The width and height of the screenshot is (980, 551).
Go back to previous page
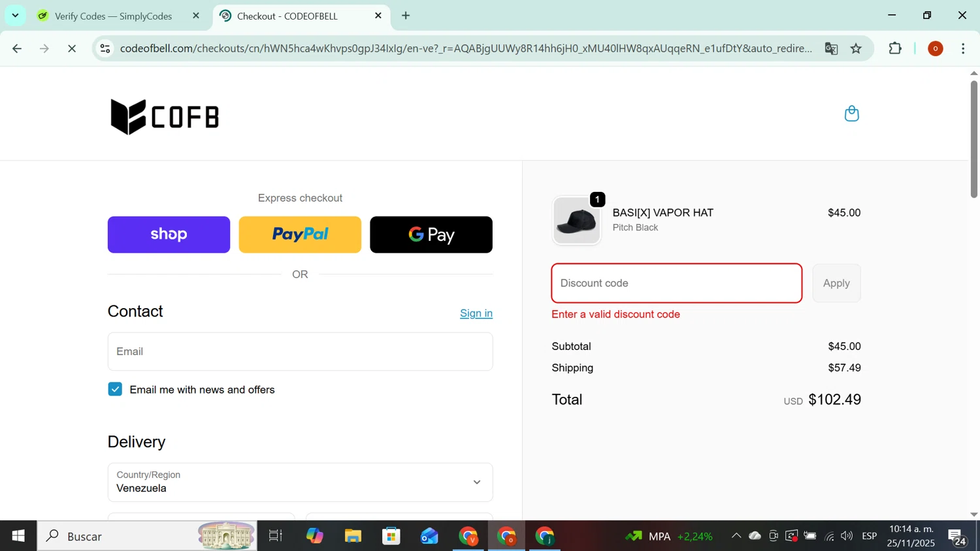(17, 48)
